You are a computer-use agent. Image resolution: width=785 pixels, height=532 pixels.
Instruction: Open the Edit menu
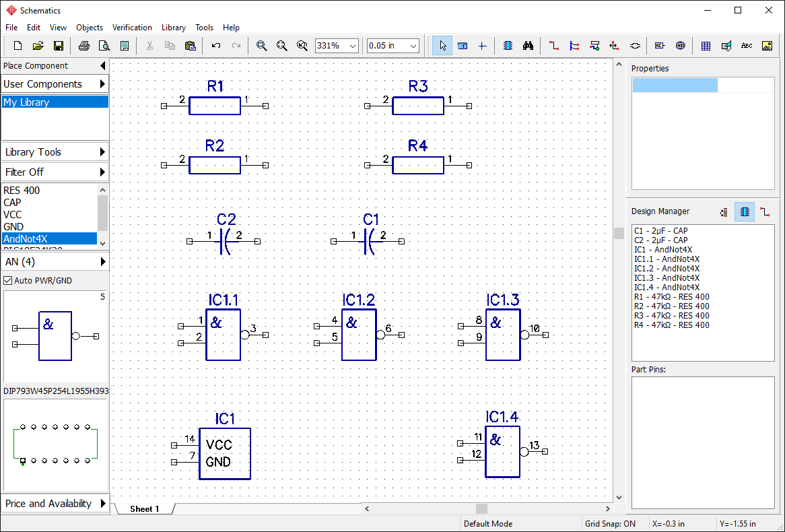[x=34, y=28]
